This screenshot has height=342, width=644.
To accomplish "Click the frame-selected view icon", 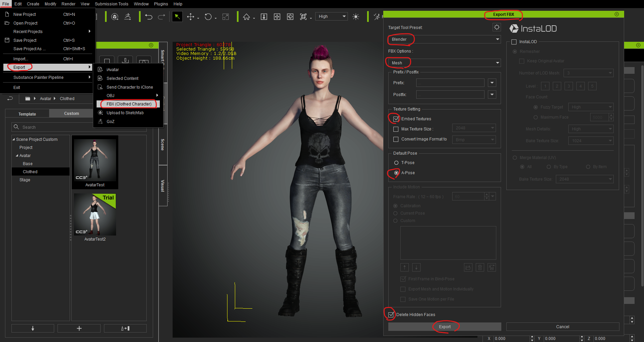I will click(x=303, y=17).
